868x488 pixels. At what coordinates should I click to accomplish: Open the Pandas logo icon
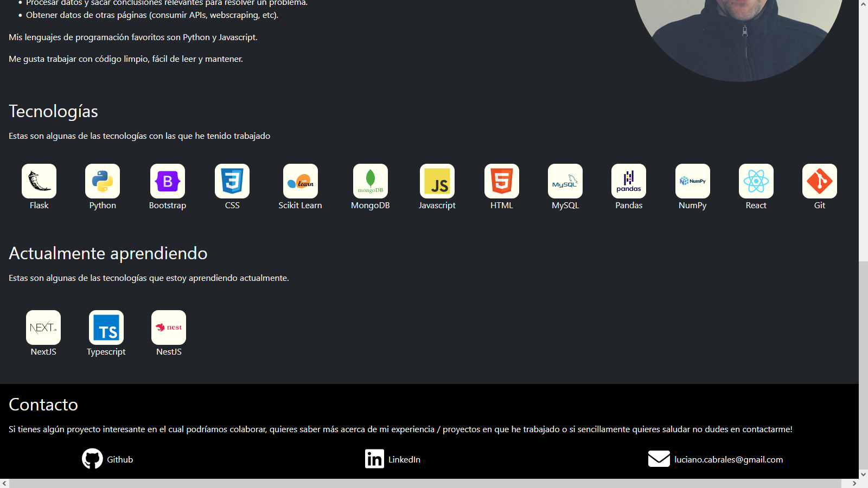tap(629, 181)
